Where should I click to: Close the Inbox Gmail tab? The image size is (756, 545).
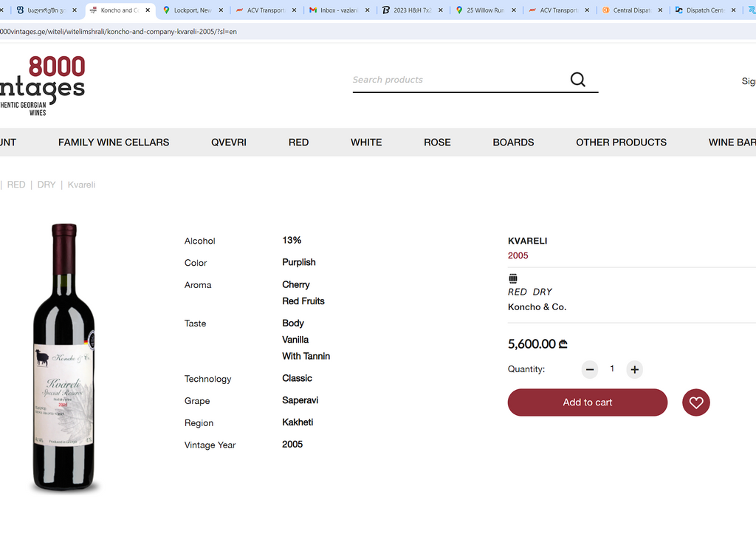(x=368, y=10)
